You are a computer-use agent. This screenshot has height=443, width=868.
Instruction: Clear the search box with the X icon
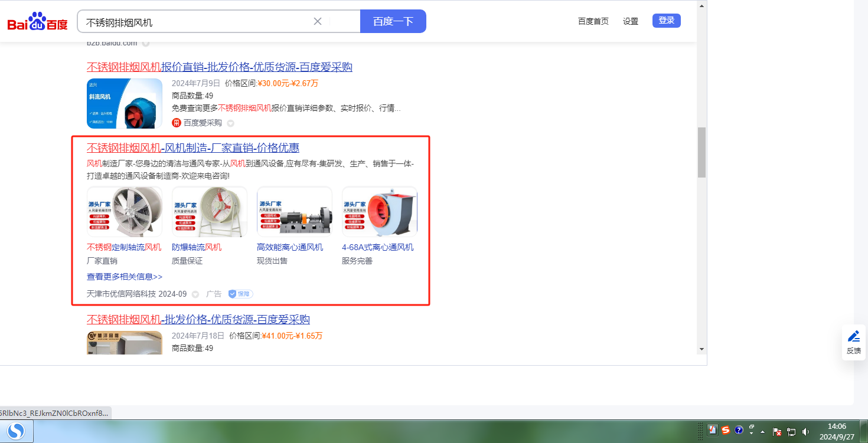click(x=317, y=21)
